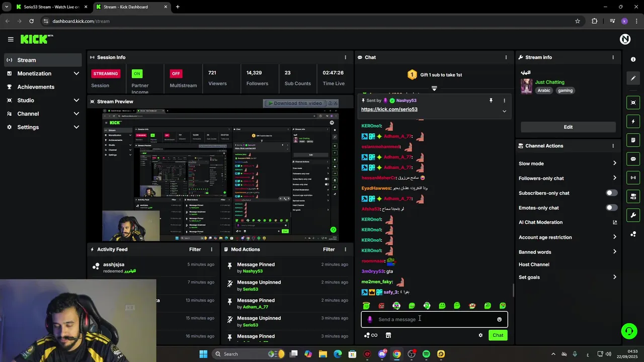Open chat settings gear icon

point(480,335)
